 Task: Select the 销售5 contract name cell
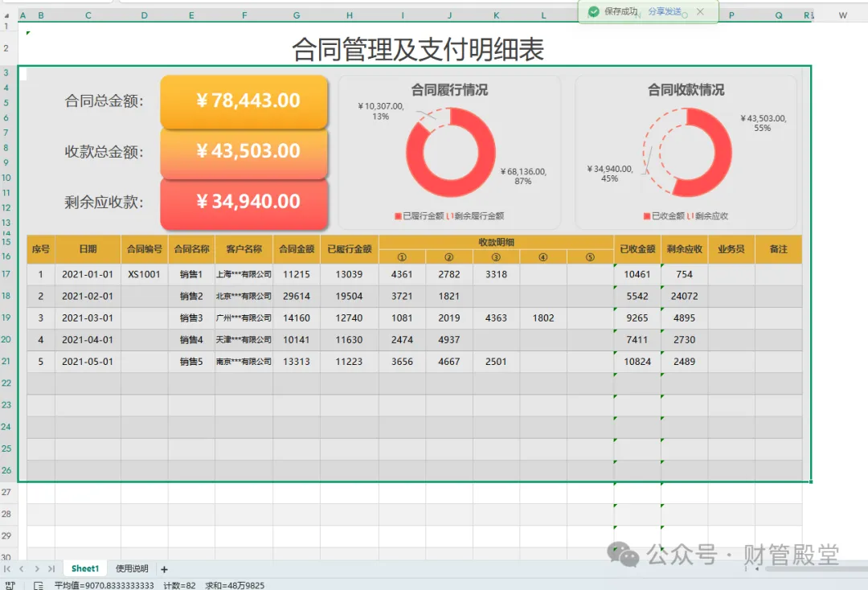[191, 362]
